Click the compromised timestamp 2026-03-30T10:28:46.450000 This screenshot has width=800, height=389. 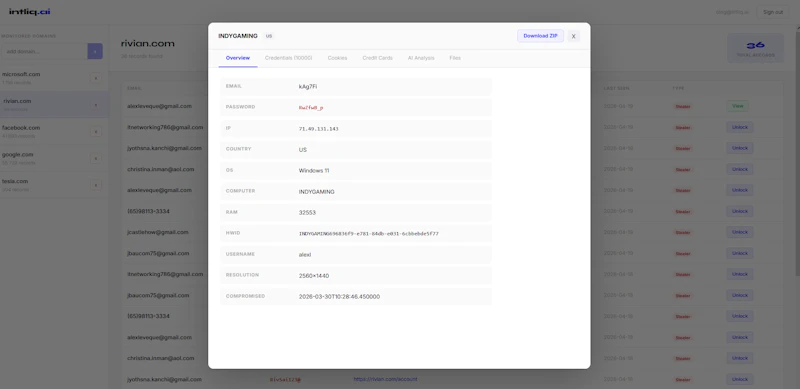(x=339, y=297)
